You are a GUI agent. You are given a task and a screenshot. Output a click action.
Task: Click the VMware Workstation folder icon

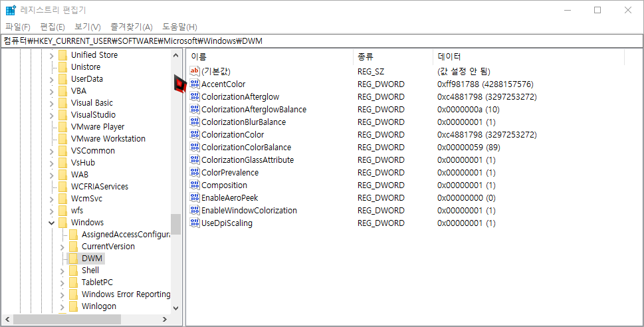coord(62,139)
